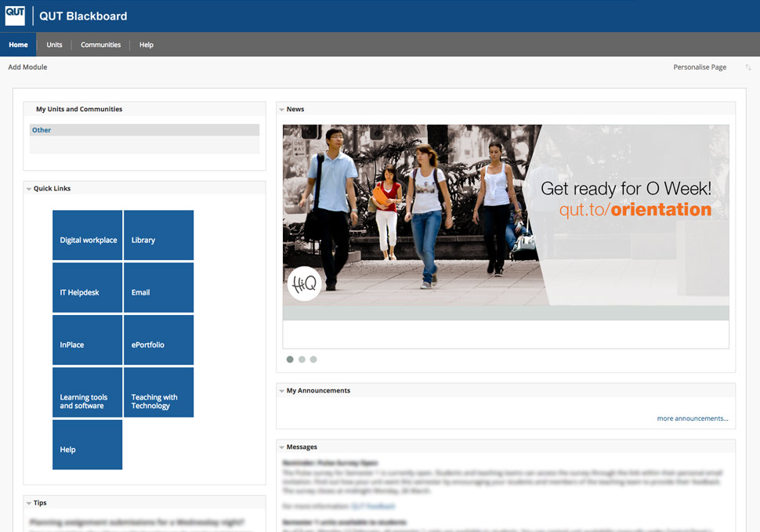
Task: Open the Communities tab
Action: click(100, 45)
